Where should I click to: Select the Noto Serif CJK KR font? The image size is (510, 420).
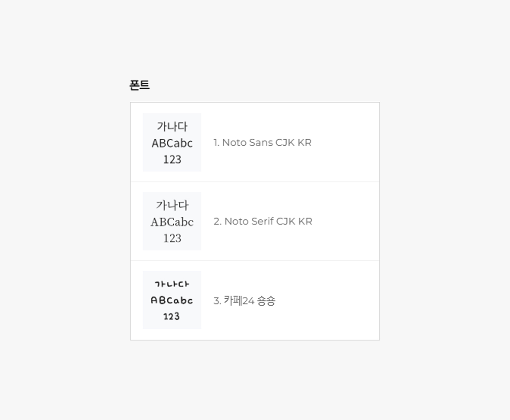(x=255, y=221)
